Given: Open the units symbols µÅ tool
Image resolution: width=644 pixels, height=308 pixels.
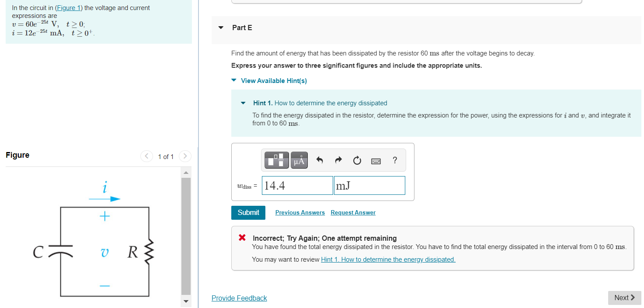Looking at the screenshot, I should 299,160.
